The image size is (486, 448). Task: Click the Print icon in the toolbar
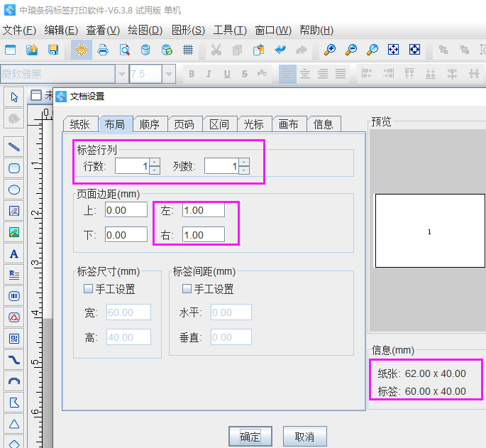point(103,50)
